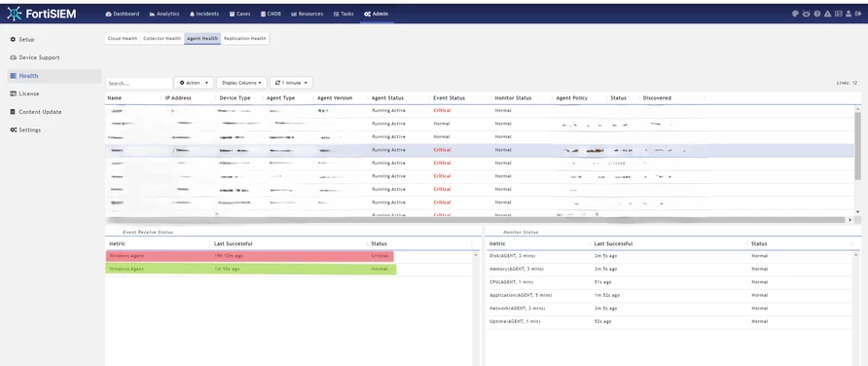Open the Display Columns dropdown
This screenshot has width=868, height=366.
[241, 83]
